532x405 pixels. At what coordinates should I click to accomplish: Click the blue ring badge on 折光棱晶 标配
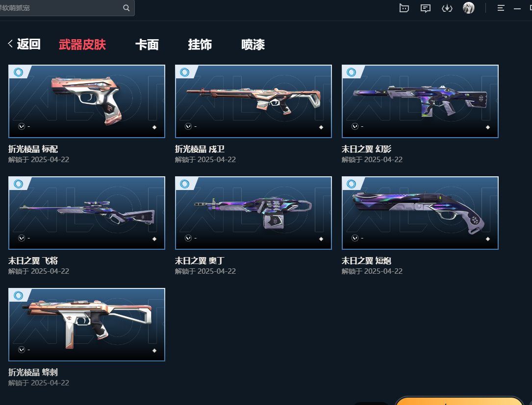[x=18, y=72]
